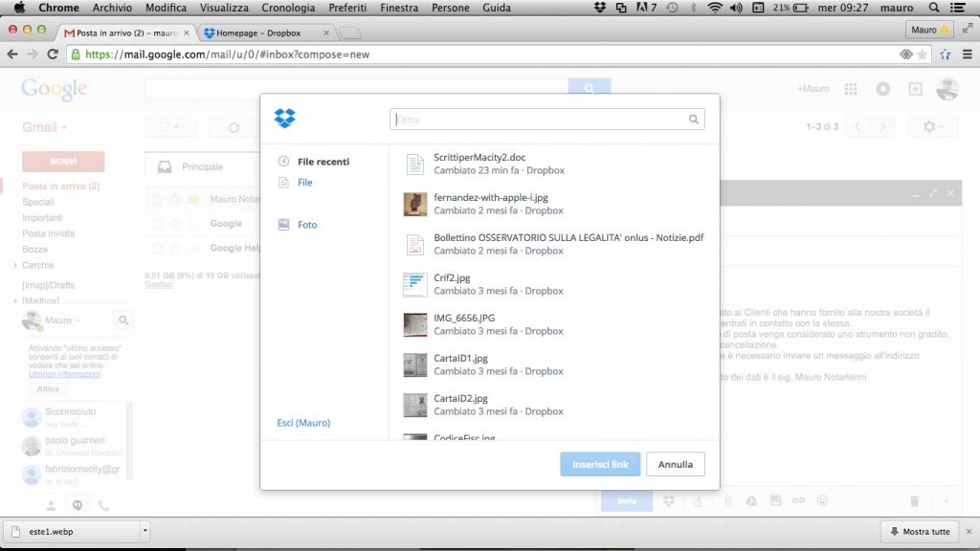This screenshot has width=980, height=551.
Task: Switch to the Homepage - Dropbox tab
Action: [x=266, y=33]
